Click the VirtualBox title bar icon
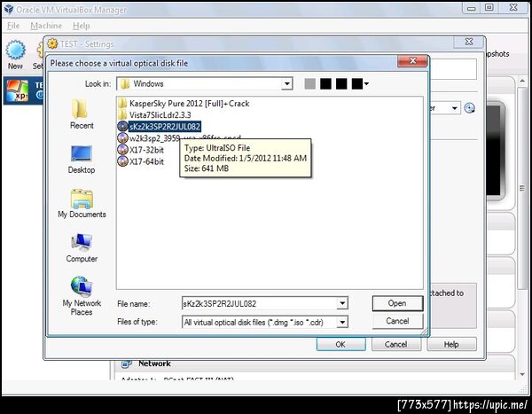Image resolution: width=532 pixels, height=414 pixels. 9,9
